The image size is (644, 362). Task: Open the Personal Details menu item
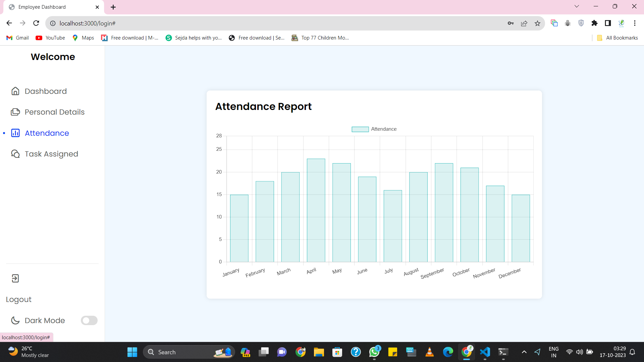coord(54,112)
